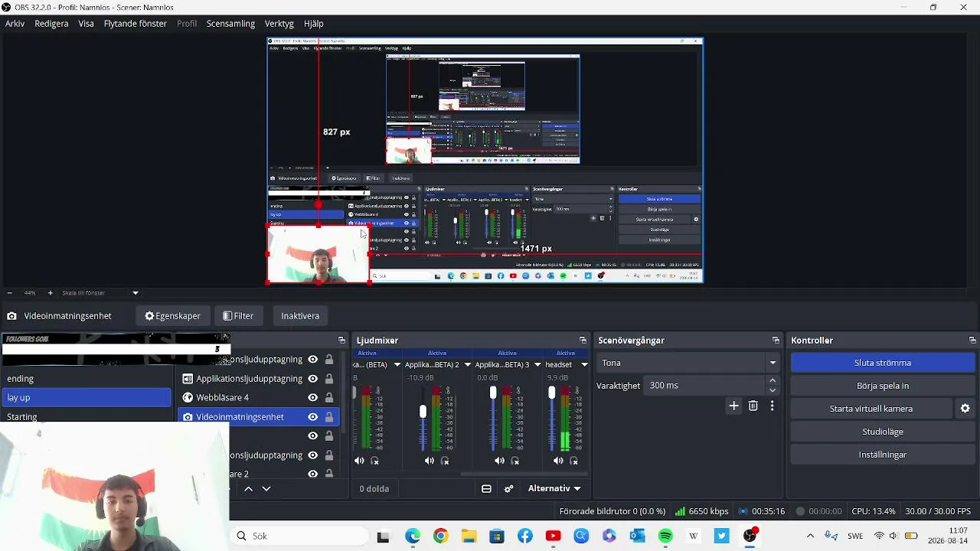
Task: Open advanced audio properties gears icon
Action: click(x=508, y=488)
